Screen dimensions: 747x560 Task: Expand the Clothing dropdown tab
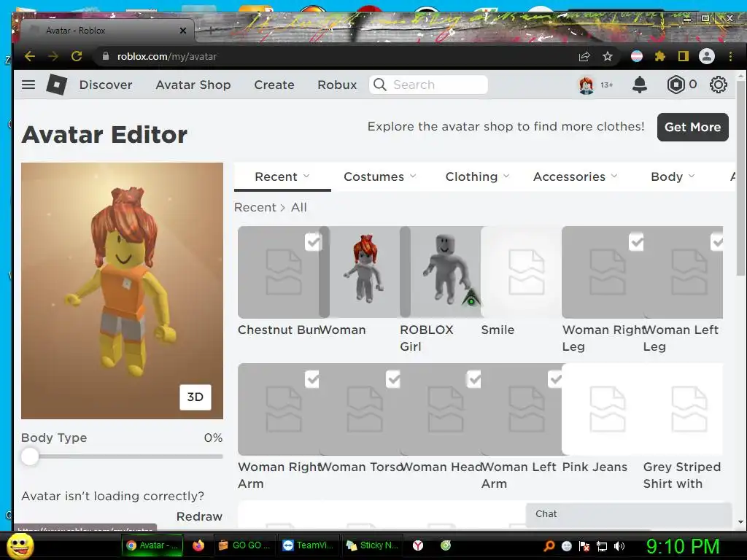(477, 176)
